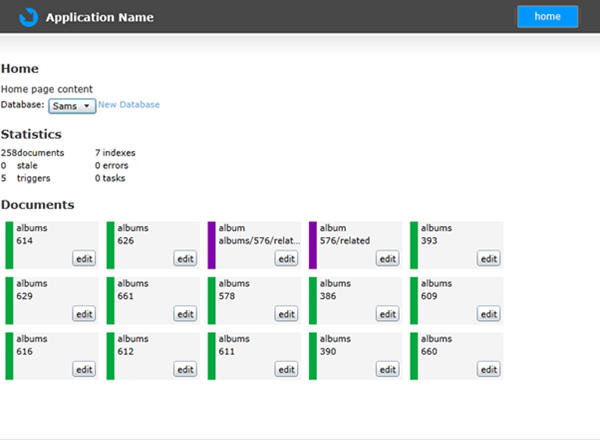Edit the albums 578 document
Image resolution: width=600 pixels, height=440 pixels.
coord(286,314)
